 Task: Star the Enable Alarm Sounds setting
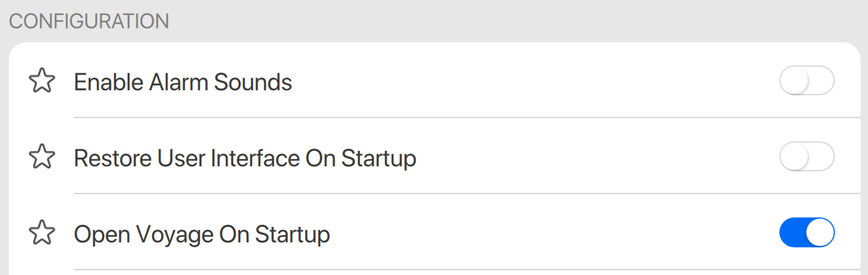point(41,82)
